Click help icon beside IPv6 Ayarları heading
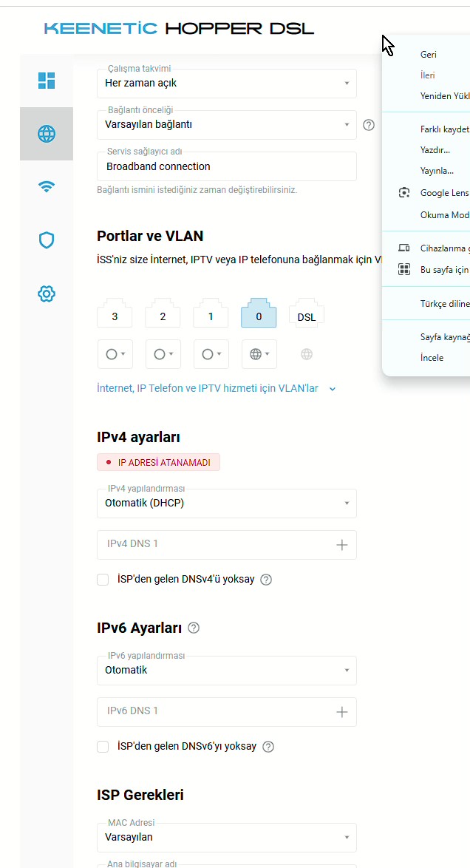 coord(194,628)
